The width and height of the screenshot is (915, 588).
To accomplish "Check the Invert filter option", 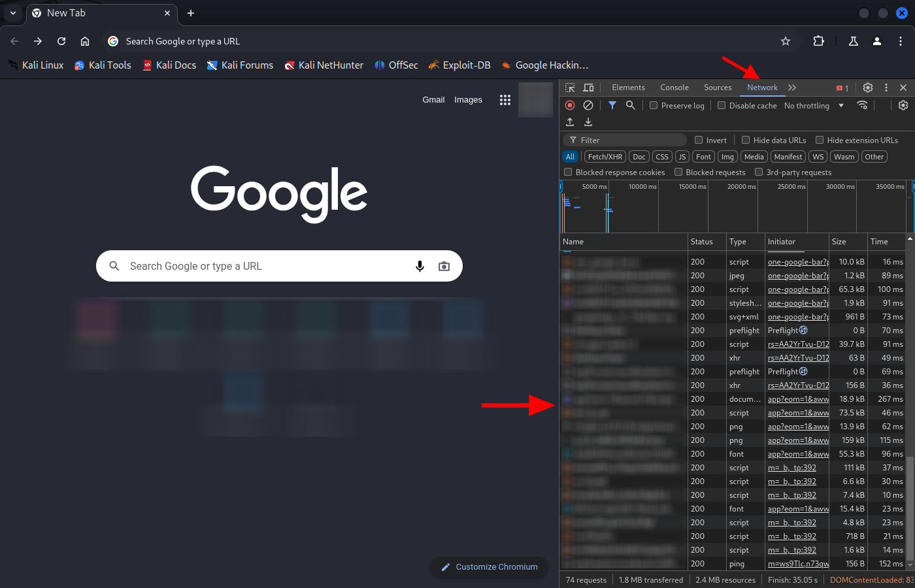I will pos(699,140).
